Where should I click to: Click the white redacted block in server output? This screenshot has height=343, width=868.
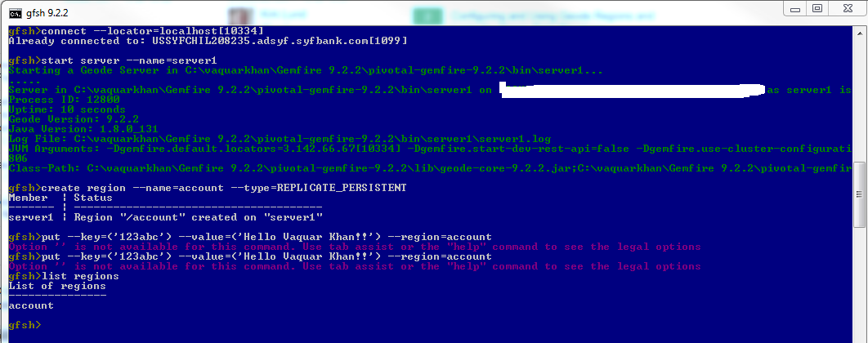[631, 90]
